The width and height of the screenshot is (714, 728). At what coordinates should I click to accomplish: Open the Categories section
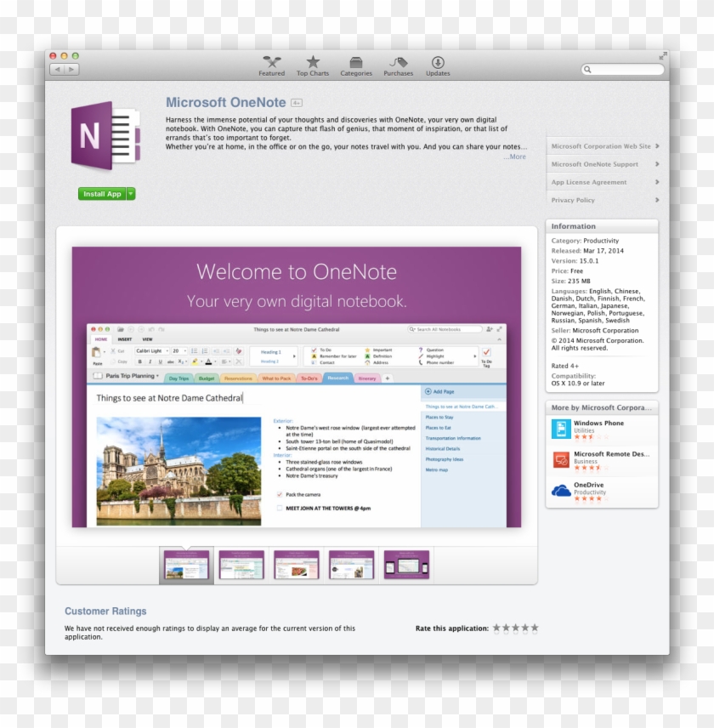tap(356, 66)
